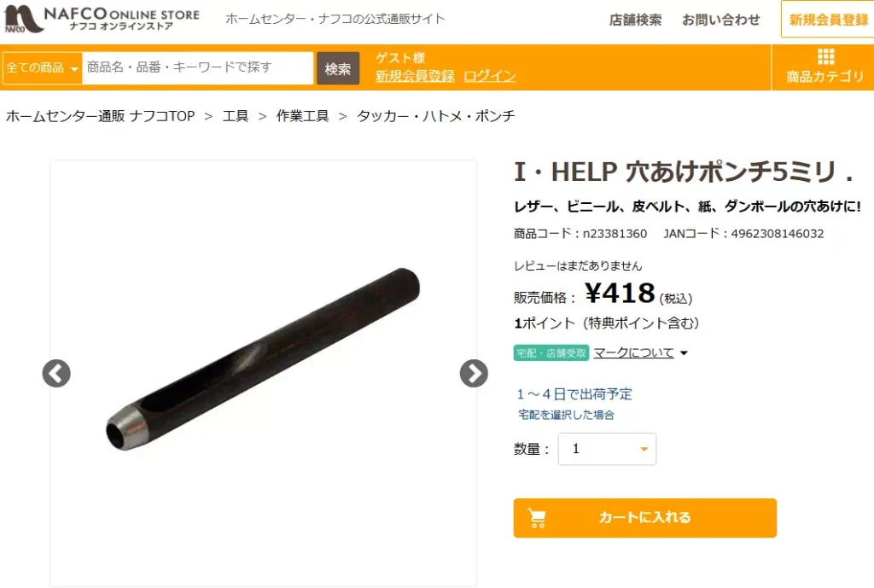Viewport: 874px width, 588px height.
Task: Show previous product image arrow
Action: click(x=56, y=374)
